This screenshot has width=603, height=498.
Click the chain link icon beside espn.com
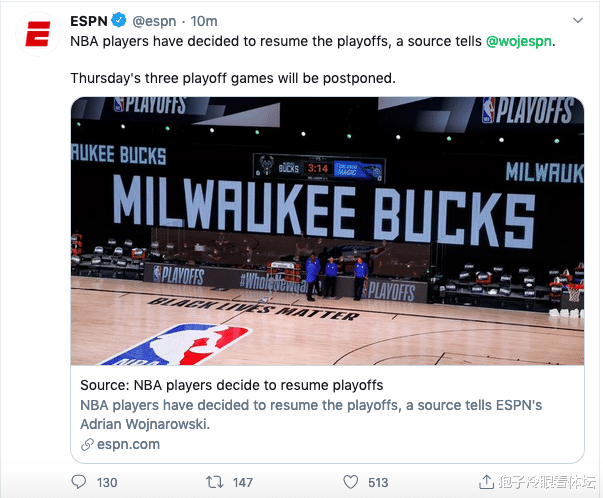pos(88,445)
